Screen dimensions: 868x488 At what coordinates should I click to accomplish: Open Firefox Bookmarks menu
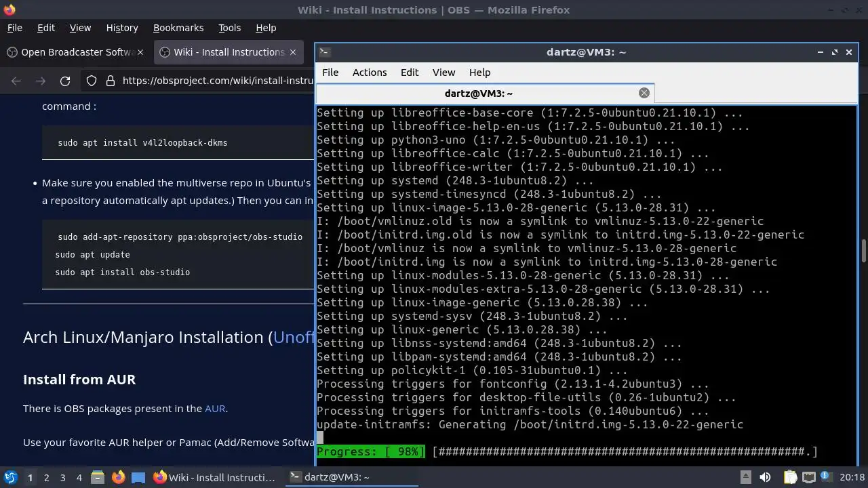(178, 28)
